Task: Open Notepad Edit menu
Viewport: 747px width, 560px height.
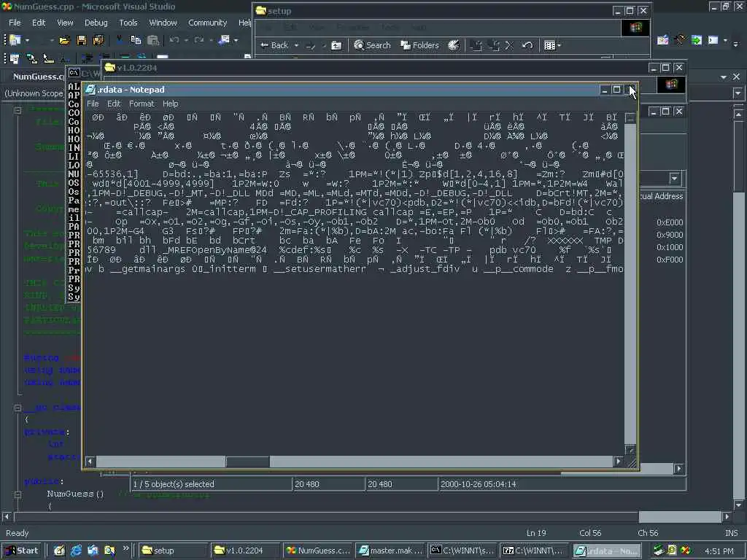Action: pyautogui.click(x=113, y=104)
